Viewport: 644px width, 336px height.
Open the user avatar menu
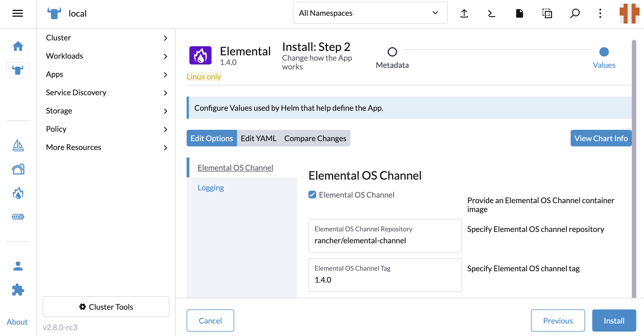pyautogui.click(x=629, y=13)
